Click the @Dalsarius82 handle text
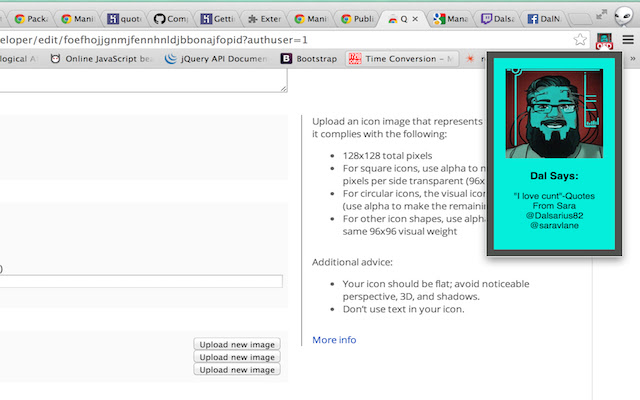Screen dimensions: 640x400 coord(554,216)
